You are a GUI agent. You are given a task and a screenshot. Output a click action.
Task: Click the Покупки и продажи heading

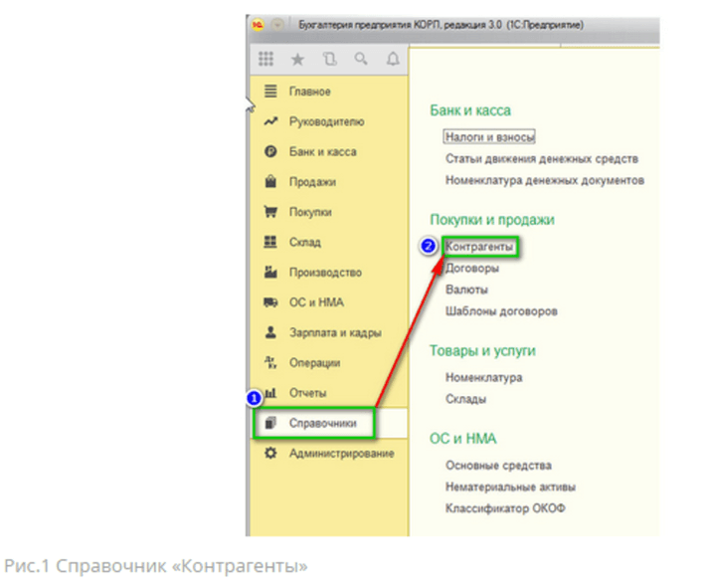(492, 220)
